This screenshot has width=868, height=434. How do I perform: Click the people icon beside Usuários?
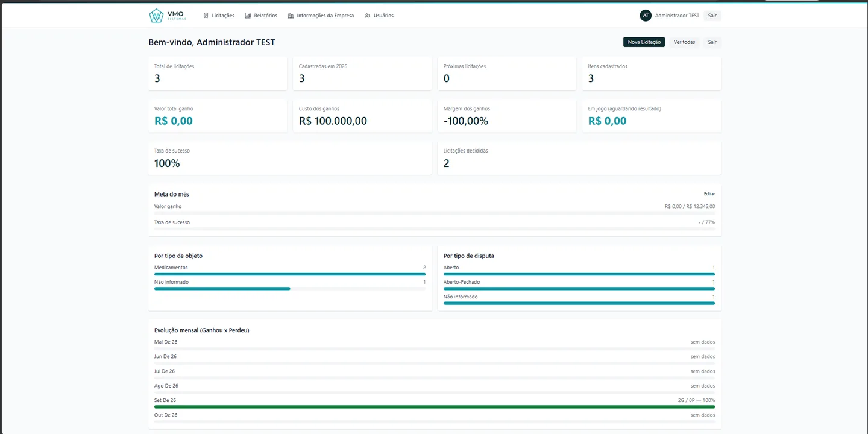(368, 16)
